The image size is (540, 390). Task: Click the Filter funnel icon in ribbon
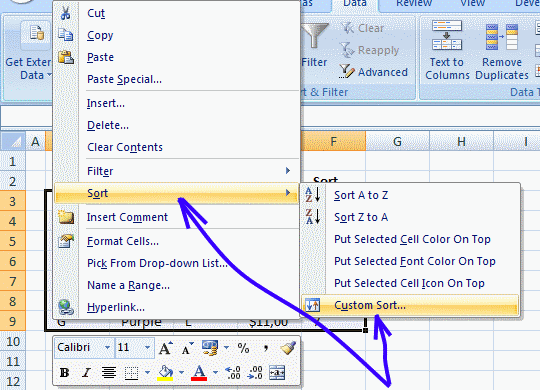pyautogui.click(x=314, y=35)
